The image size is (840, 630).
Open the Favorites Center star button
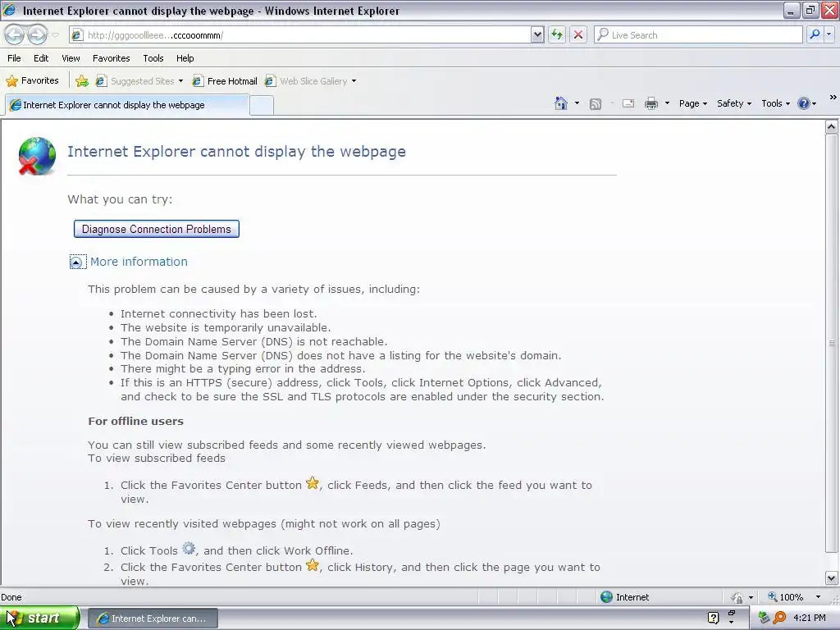32,81
